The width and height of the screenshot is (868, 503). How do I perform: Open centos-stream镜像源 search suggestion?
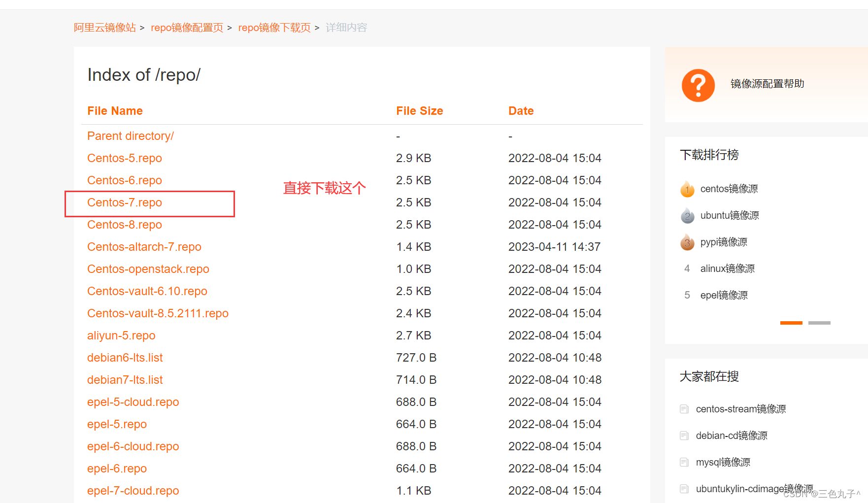coord(741,409)
